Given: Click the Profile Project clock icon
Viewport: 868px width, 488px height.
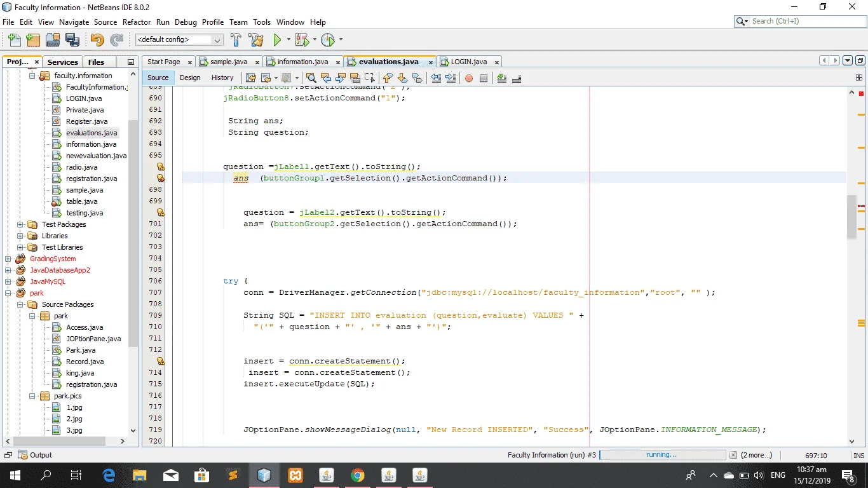Looking at the screenshot, I should point(328,39).
